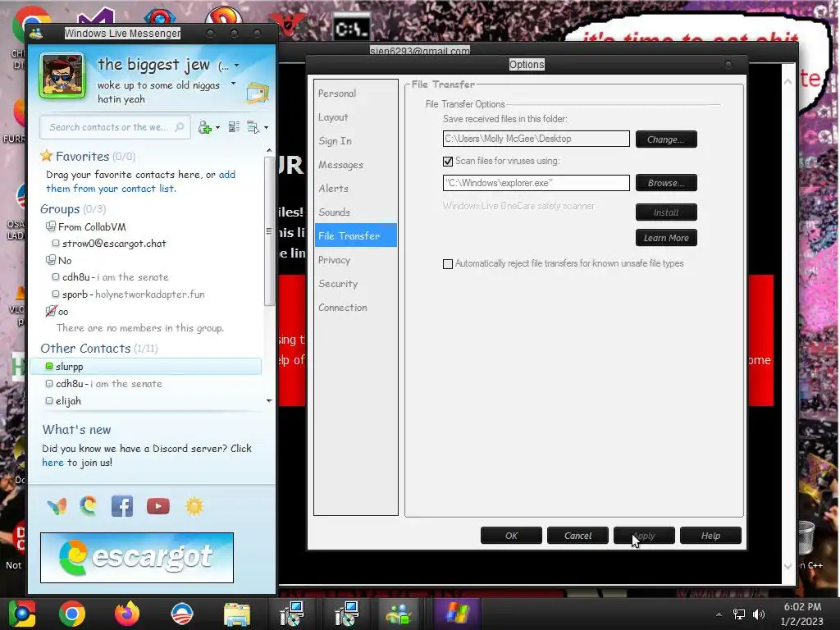Open the Layout options category
Image resolution: width=840 pixels, height=630 pixels.
tap(355, 116)
